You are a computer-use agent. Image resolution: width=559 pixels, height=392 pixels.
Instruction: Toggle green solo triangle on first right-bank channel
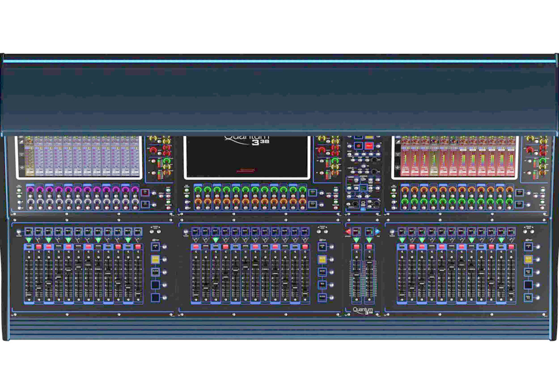click(x=402, y=240)
